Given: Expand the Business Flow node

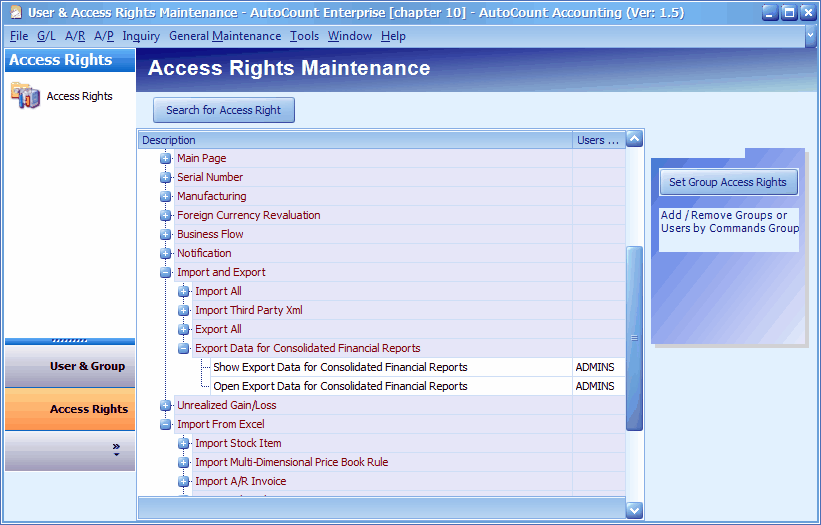Looking at the screenshot, I should point(165,234).
